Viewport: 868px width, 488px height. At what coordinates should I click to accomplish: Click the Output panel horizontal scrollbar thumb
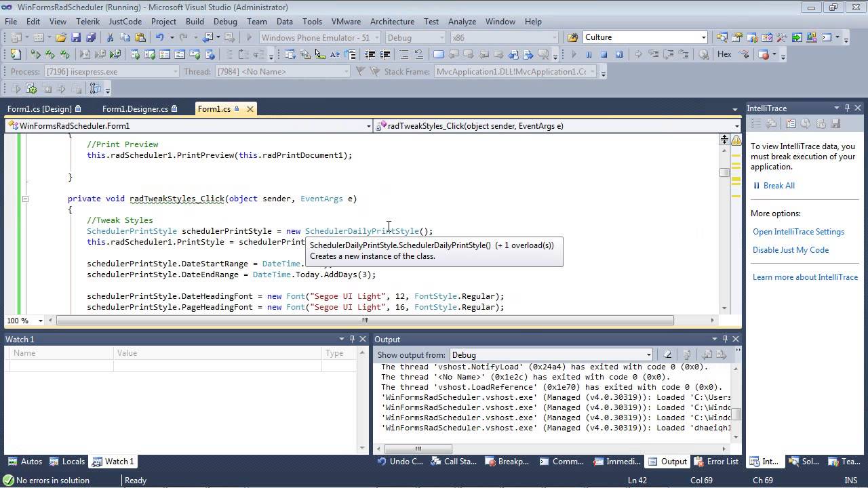point(418,449)
